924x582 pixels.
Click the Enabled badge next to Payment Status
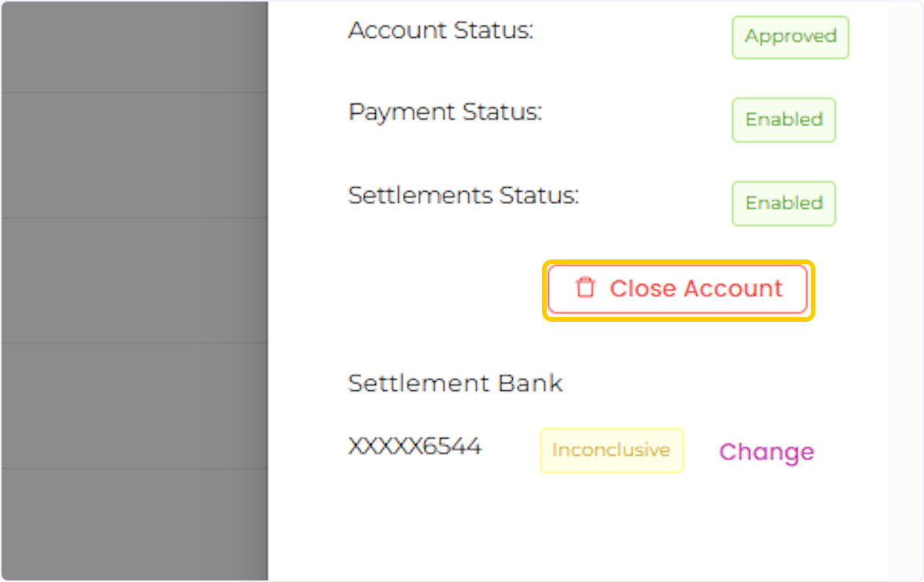coord(783,119)
